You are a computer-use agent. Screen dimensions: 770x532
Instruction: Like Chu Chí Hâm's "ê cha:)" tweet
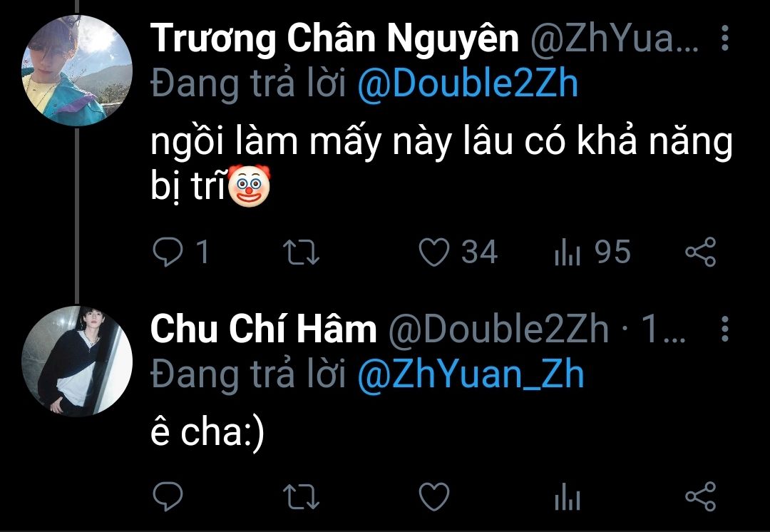click(434, 496)
